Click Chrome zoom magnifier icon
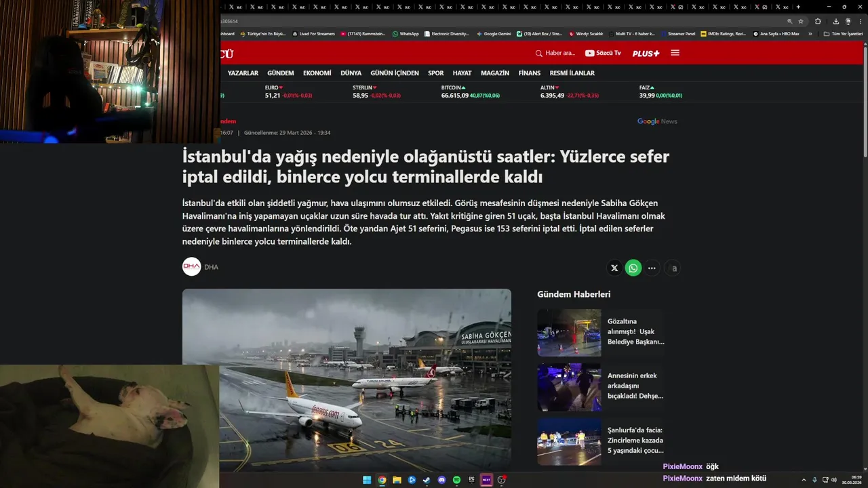 point(789,21)
